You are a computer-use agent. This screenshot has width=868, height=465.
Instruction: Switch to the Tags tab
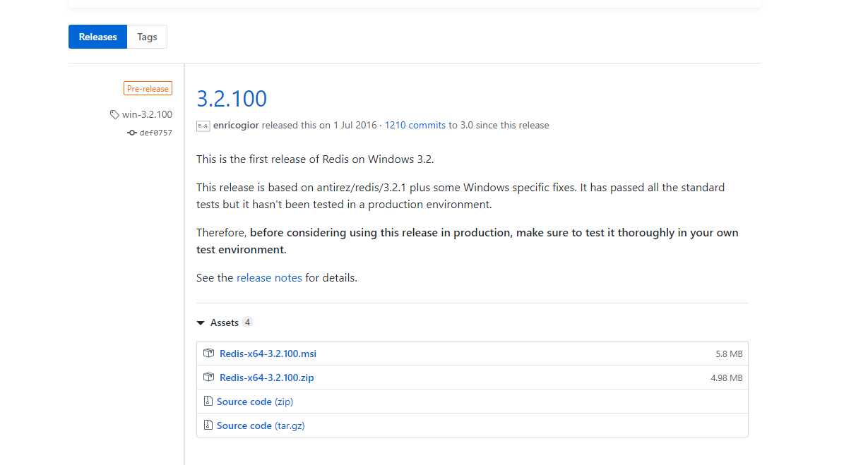pos(147,37)
